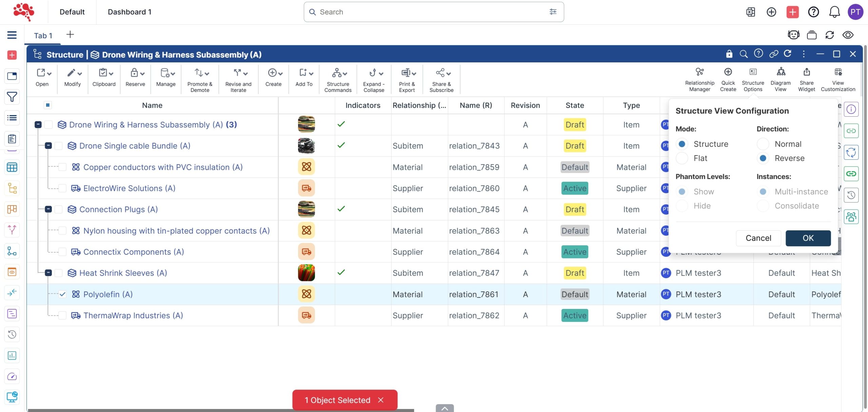
Task: Uncheck the Polyolefin (A) row checkbox
Action: [x=62, y=294]
